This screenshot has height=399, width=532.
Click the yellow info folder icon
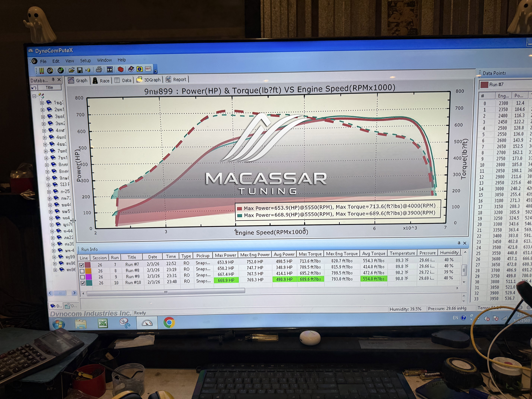point(140,69)
